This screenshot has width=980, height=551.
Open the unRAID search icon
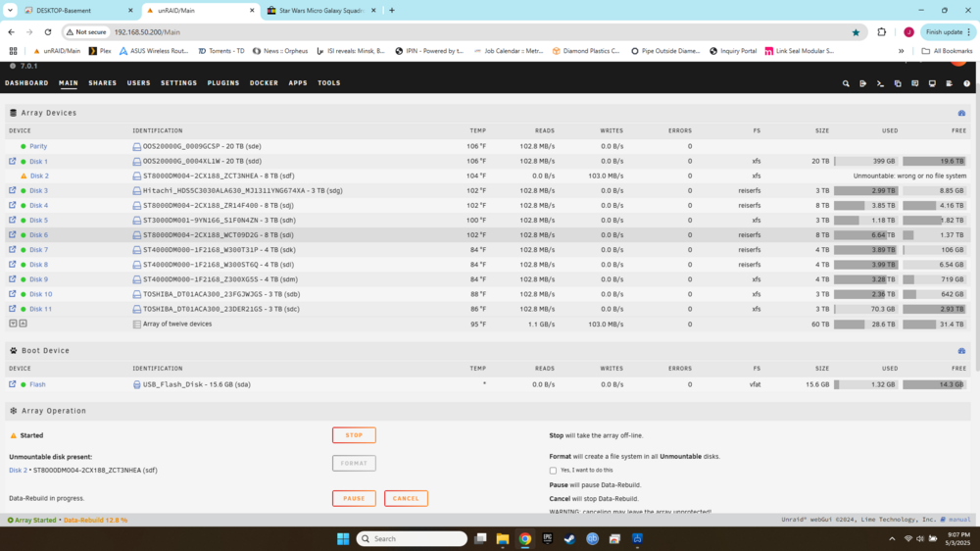click(846, 83)
